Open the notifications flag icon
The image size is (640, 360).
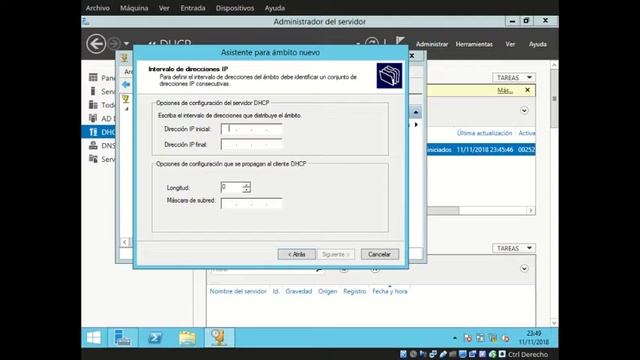(x=400, y=41)
